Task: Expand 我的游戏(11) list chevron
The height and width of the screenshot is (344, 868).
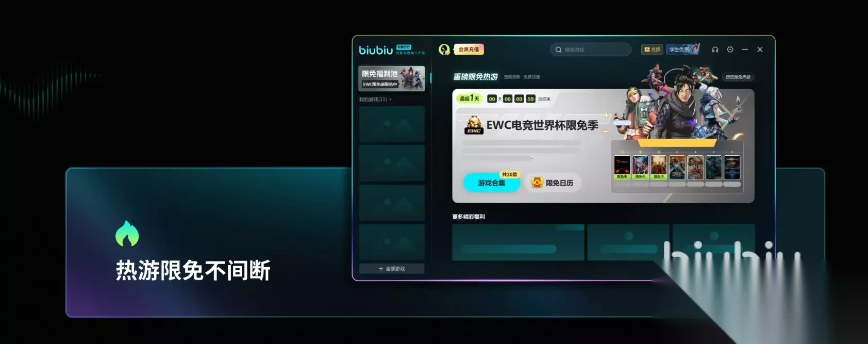Action: pyautogui.click(x=390, y=100)
